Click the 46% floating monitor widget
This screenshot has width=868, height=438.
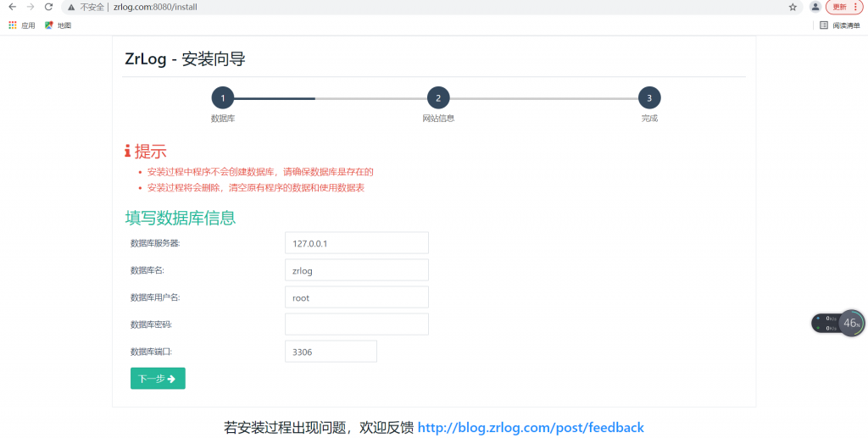coord(851,323)
